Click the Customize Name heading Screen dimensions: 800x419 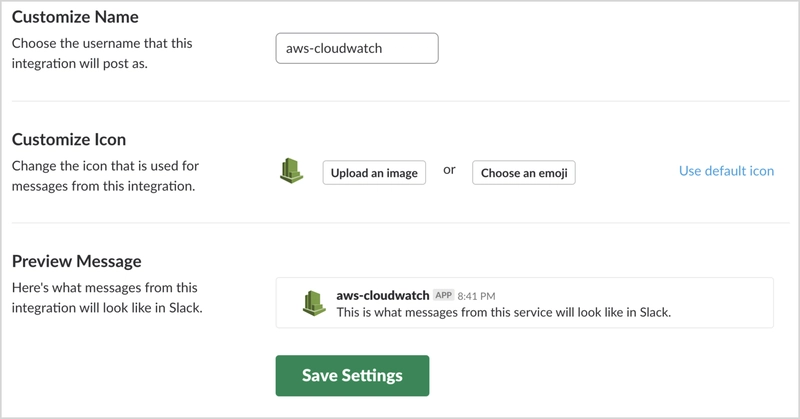coord(75,17)
